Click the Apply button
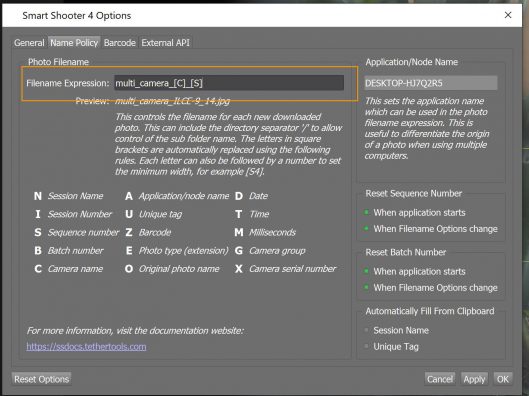 tap(474, 379)
